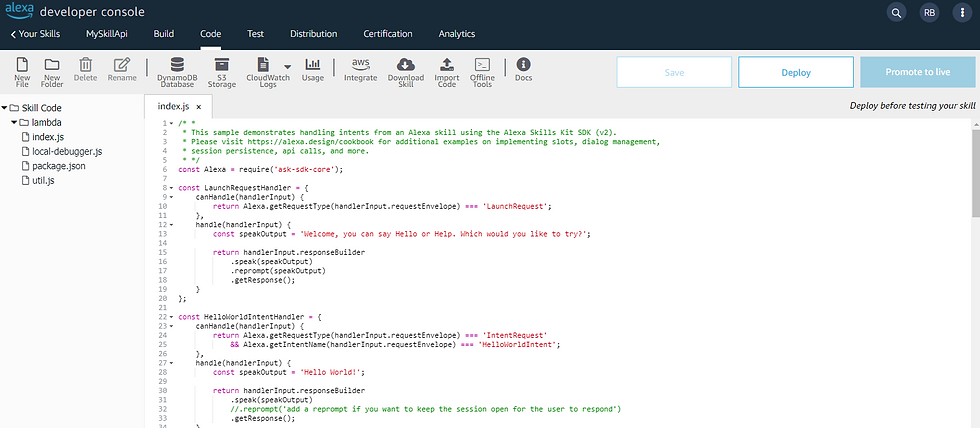The height and width of the screenshot is (428, 980).
Task: Close the index.js editor tab
Action: [x=199, y=107]
